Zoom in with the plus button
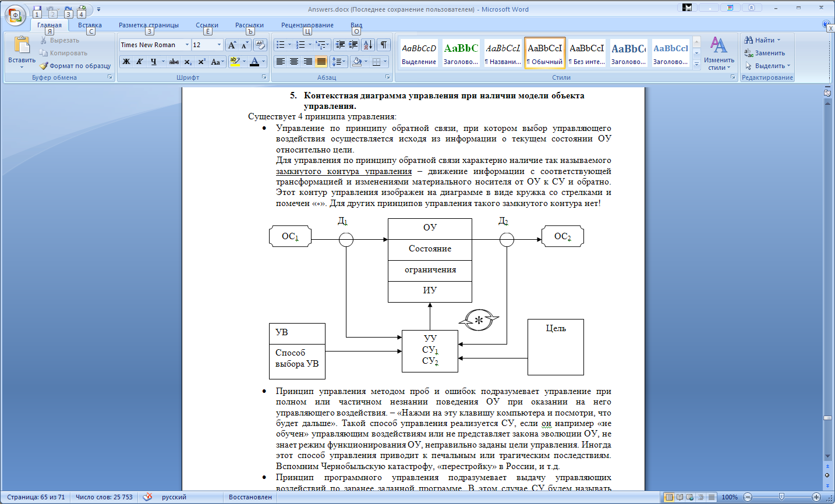 pos(816,497)
